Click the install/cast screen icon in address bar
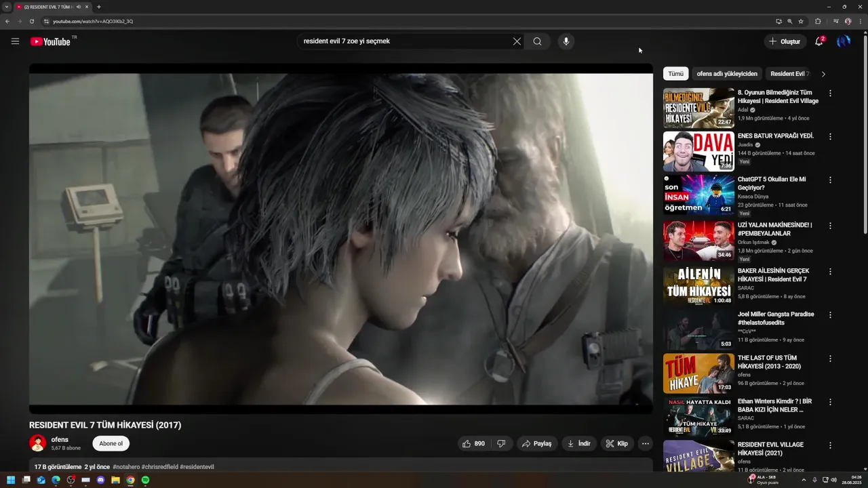Image resolution: width=868 pixels, height=488 pixels. pos(778,21)
